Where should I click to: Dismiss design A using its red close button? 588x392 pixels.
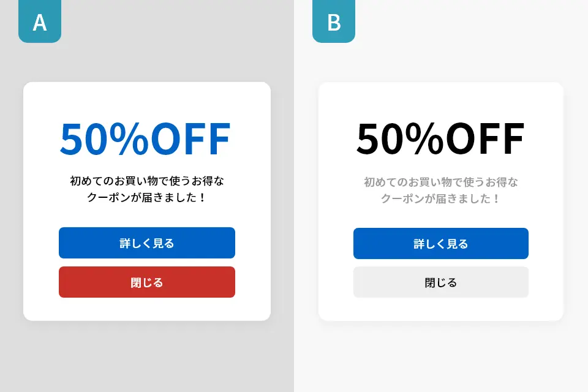pos(147,282)
